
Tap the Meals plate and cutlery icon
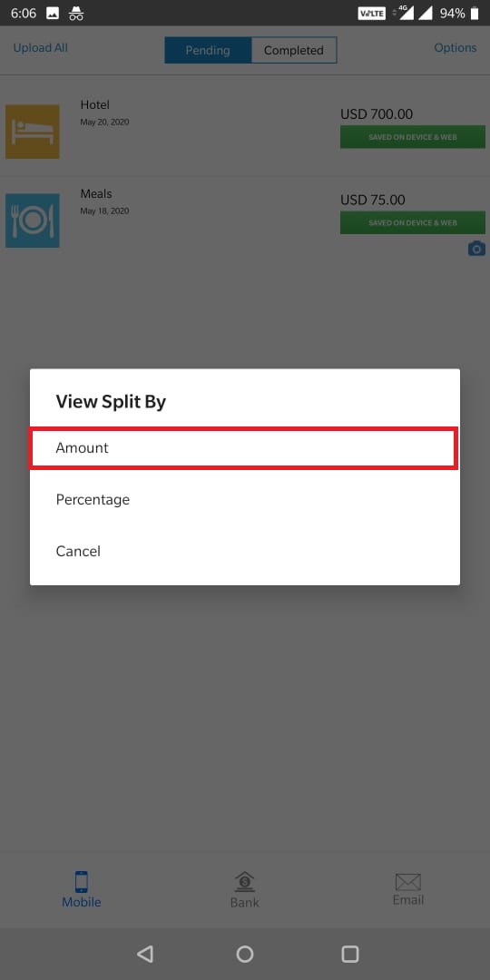33,220
